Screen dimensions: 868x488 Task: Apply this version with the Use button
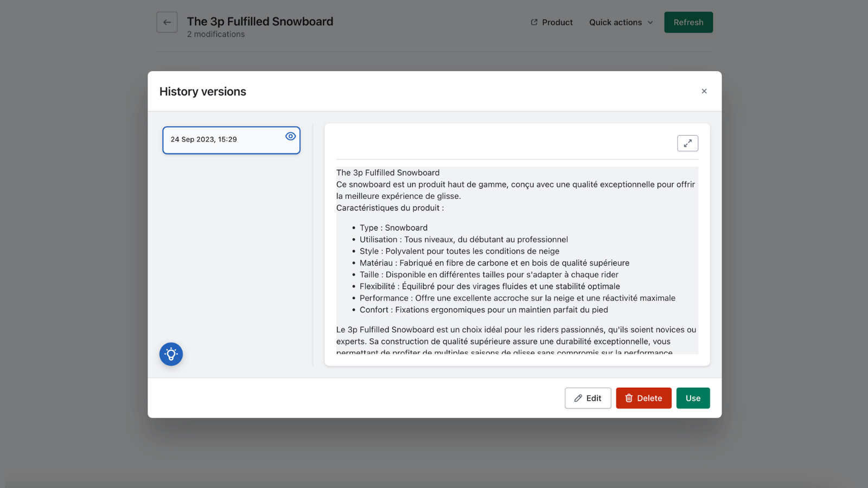(693, 398)
